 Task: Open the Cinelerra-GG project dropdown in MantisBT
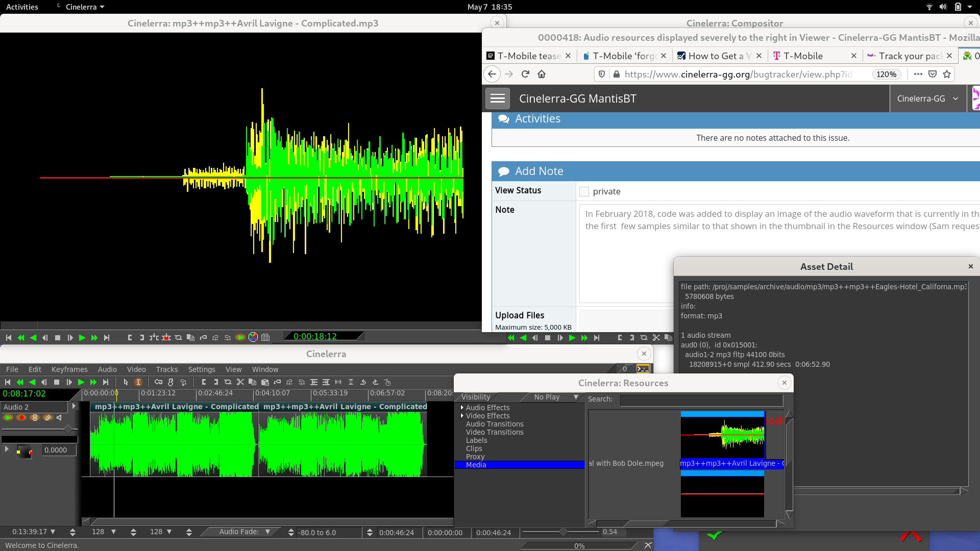click(x=927, y=98)
